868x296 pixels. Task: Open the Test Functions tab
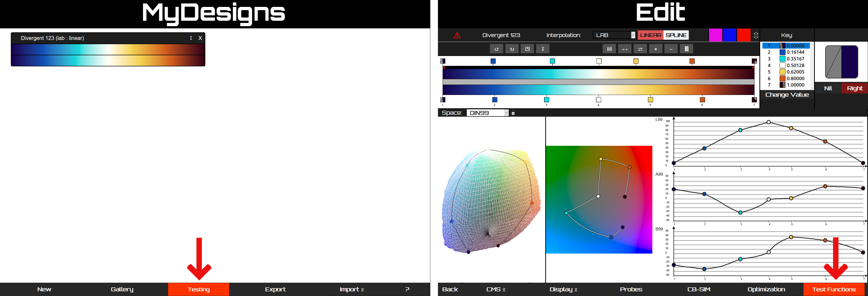click(x=834, y=289)
